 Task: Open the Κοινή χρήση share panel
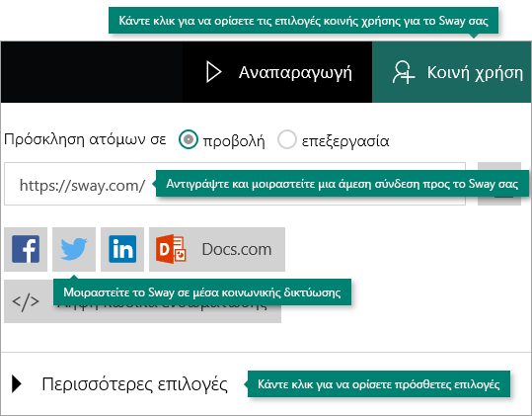(452, 72)
